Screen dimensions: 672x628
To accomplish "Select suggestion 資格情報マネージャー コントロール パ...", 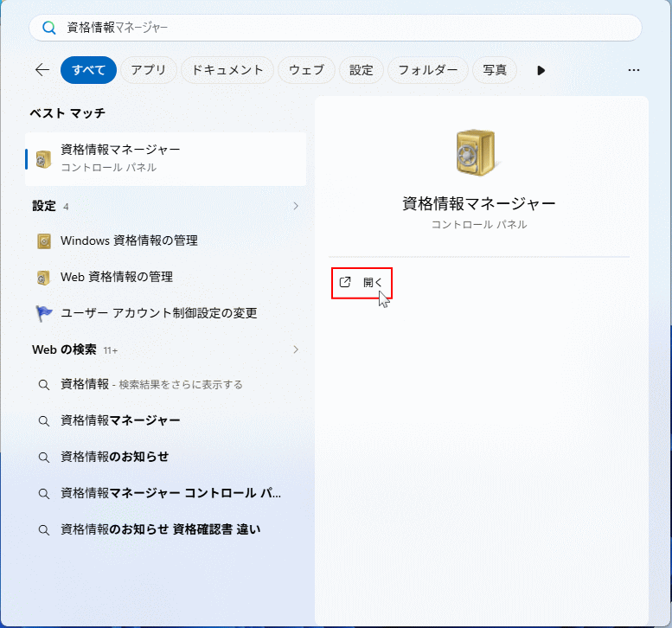I will [165, 494].
